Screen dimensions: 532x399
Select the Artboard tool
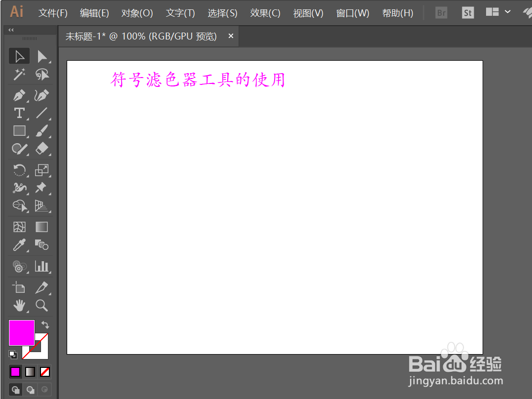pyautogui.click(x=19, y=288)
